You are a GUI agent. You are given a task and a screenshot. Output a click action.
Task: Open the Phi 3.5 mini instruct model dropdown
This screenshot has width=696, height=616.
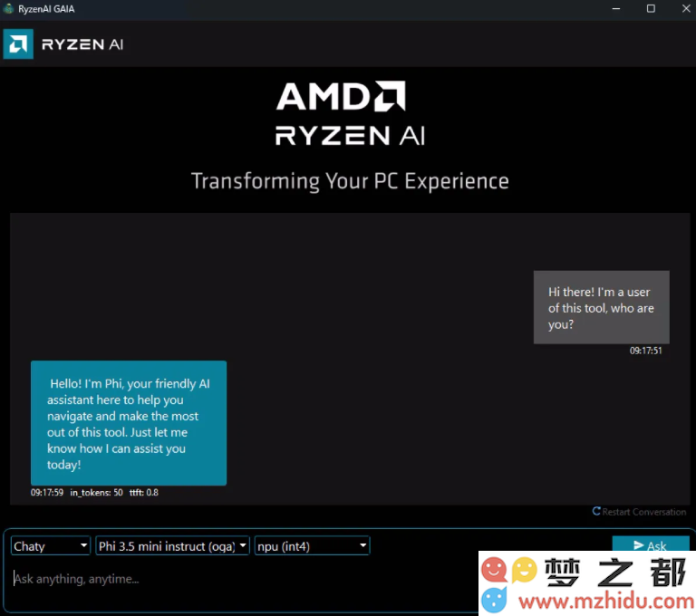tap(173, 545)
